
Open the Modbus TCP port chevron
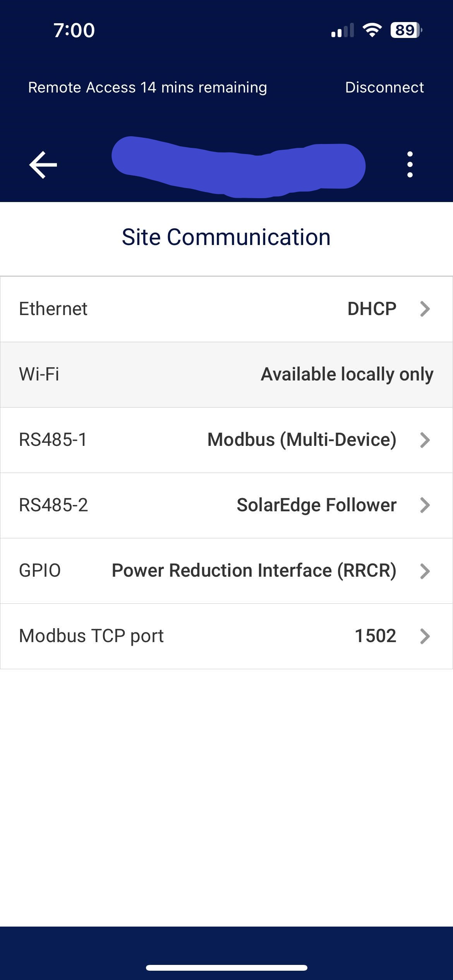(x=425, y=636)
